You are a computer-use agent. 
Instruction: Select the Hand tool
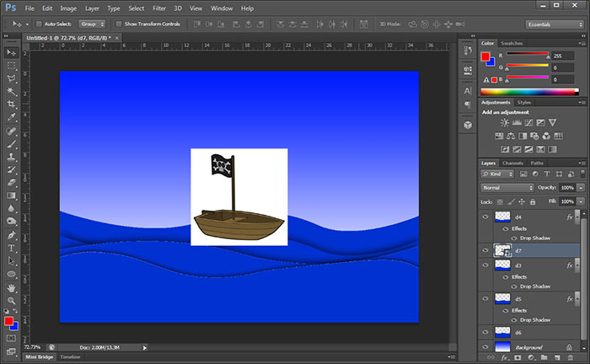point(12,287)
